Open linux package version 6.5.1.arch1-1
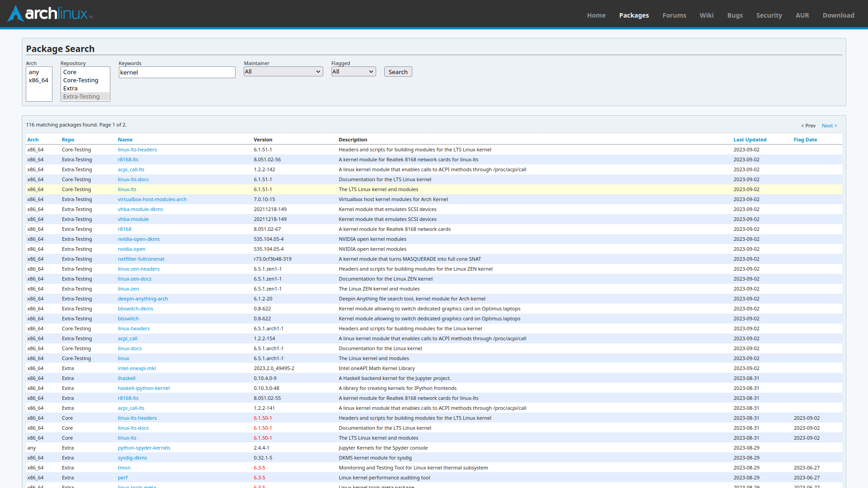The image size is (868, 488). point(123,358)
